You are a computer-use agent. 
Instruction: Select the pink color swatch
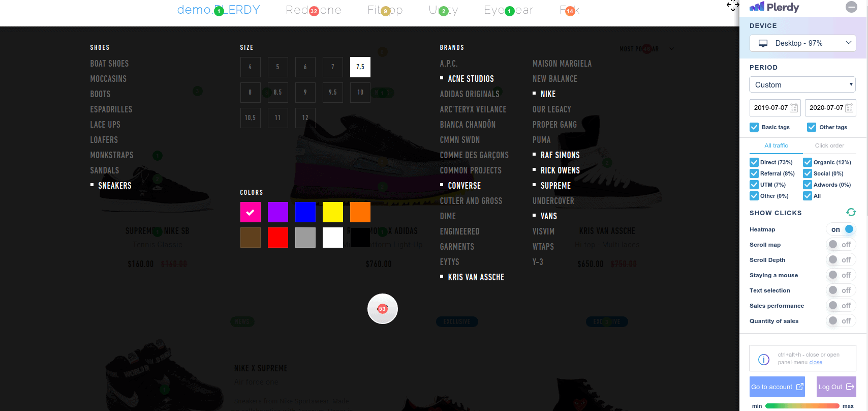click(251, 212)
